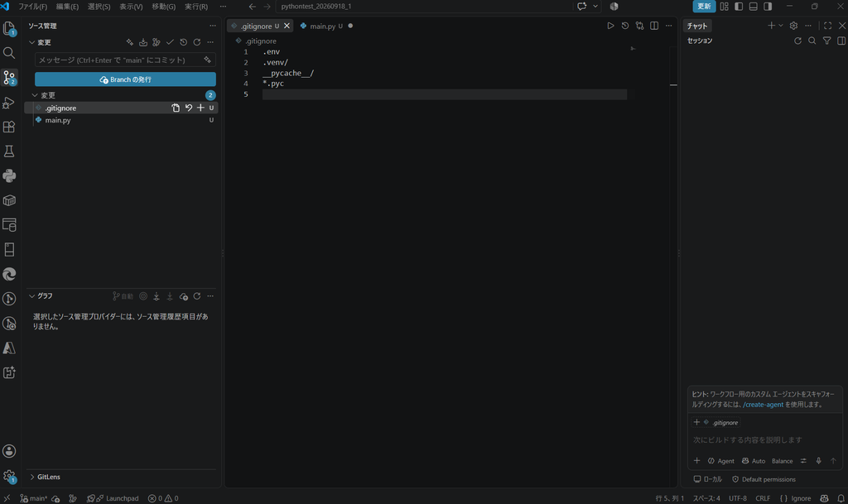Toggle sessions side-by-side view icon

[841, 41]
